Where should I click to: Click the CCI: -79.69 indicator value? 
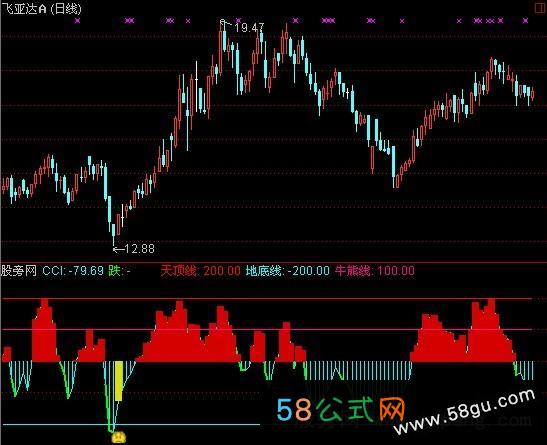pos(73,271)
